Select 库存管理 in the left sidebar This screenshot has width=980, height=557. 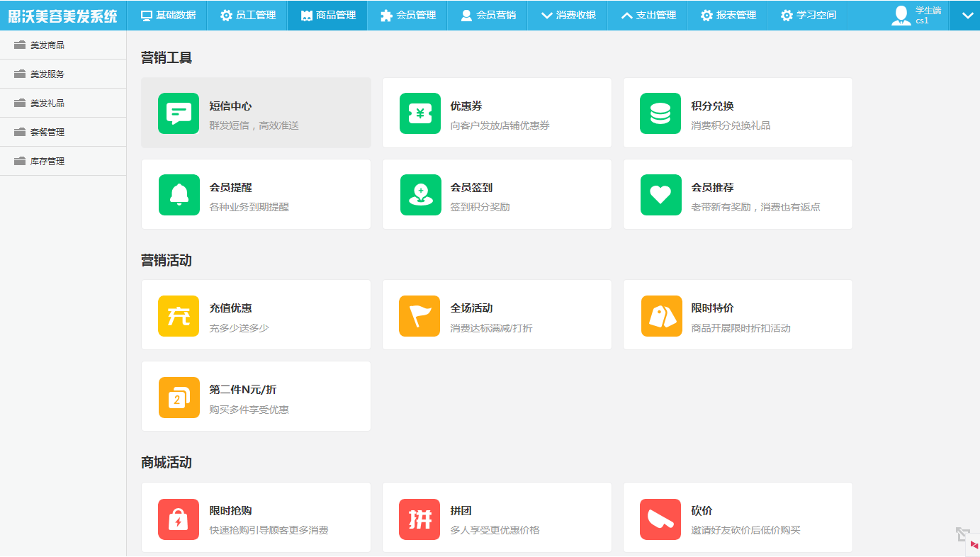tap(47, 162)
